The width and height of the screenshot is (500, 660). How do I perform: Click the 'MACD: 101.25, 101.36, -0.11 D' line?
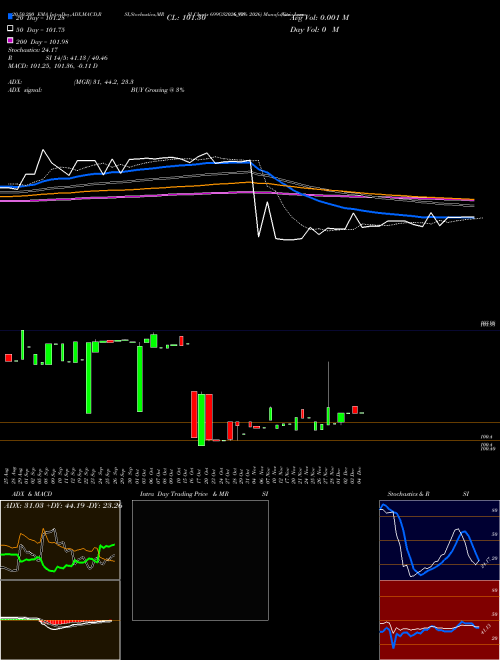(x=53, y=66)
